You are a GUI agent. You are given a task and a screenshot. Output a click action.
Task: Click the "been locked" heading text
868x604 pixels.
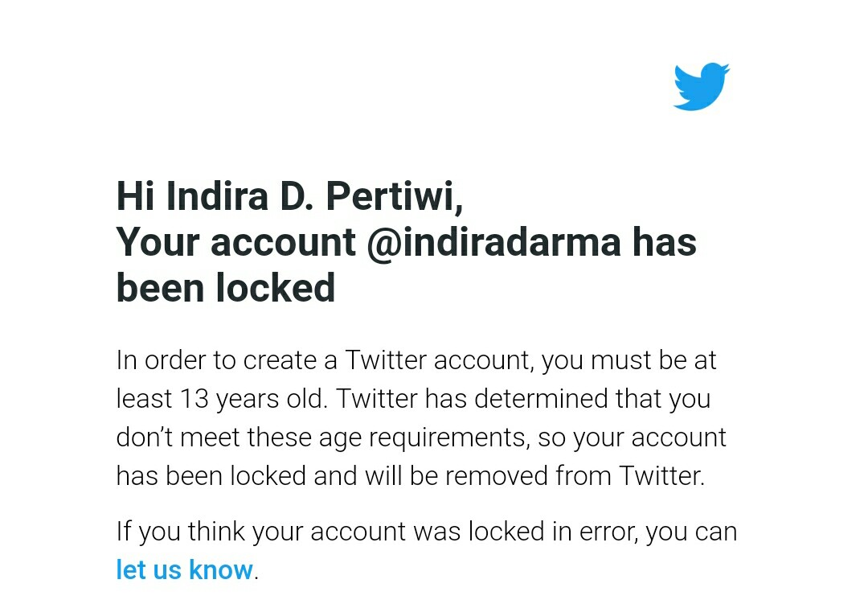tap(226, 288)
